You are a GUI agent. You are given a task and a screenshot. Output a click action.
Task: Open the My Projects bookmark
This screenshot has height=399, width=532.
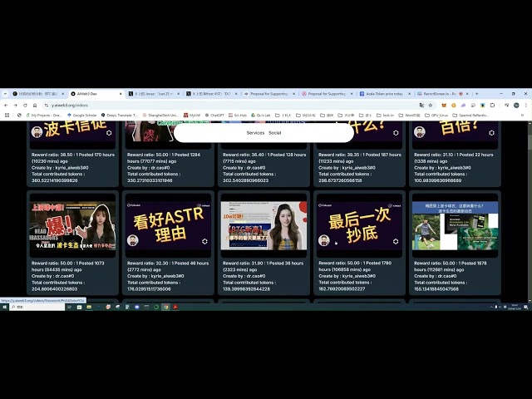point(44,116)
